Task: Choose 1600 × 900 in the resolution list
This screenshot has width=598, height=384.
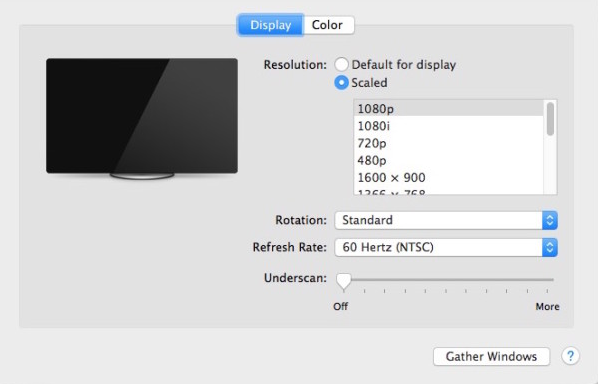Action: [x=449, y=177]
